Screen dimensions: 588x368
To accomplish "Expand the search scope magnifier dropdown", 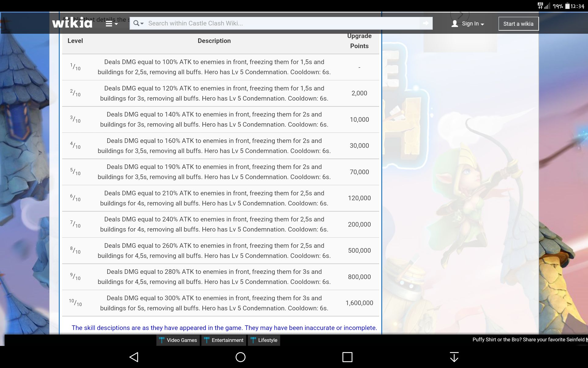I will pos(138,23).
